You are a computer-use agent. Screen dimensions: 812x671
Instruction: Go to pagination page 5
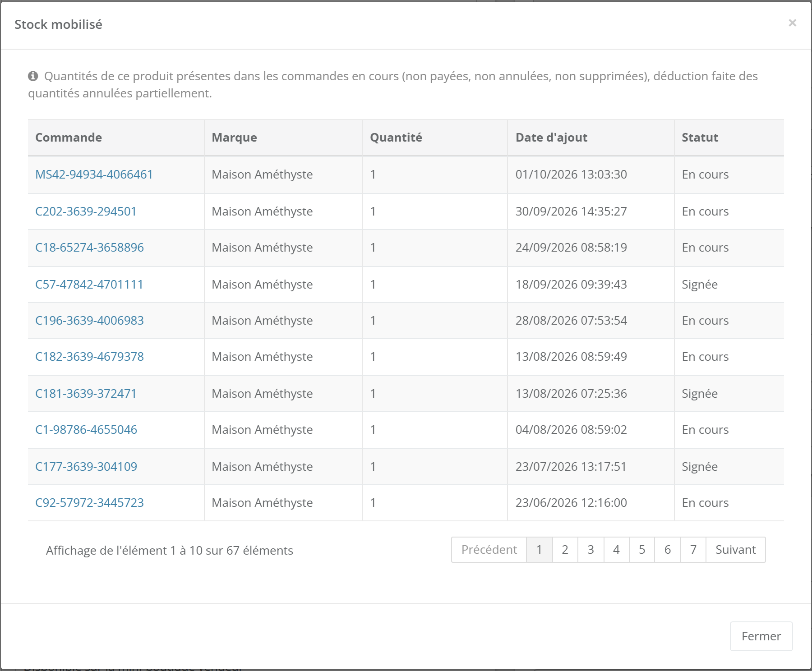[642, 550]
